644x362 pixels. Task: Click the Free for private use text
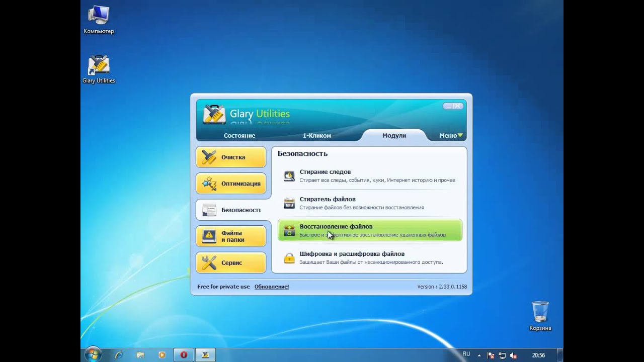coord(223,287)
